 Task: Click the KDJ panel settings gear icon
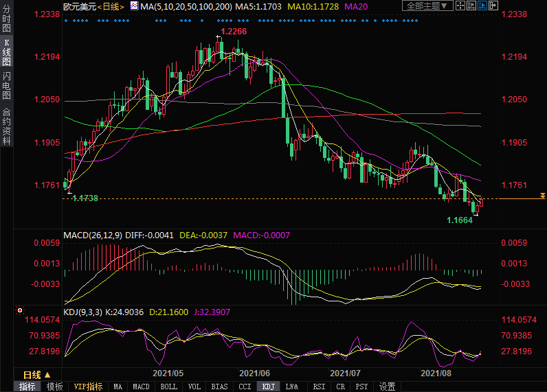(x=19, y=310)
